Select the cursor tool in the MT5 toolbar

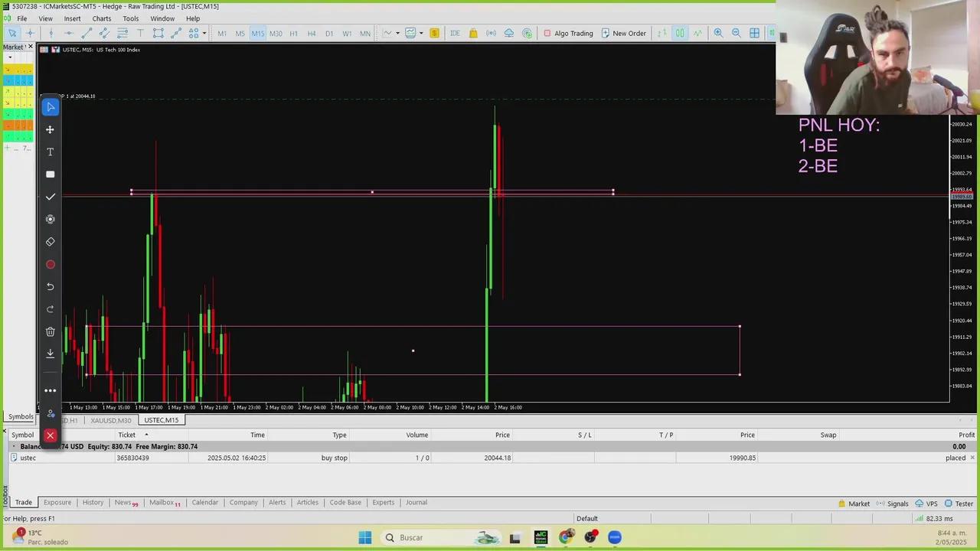click(12, 33)
